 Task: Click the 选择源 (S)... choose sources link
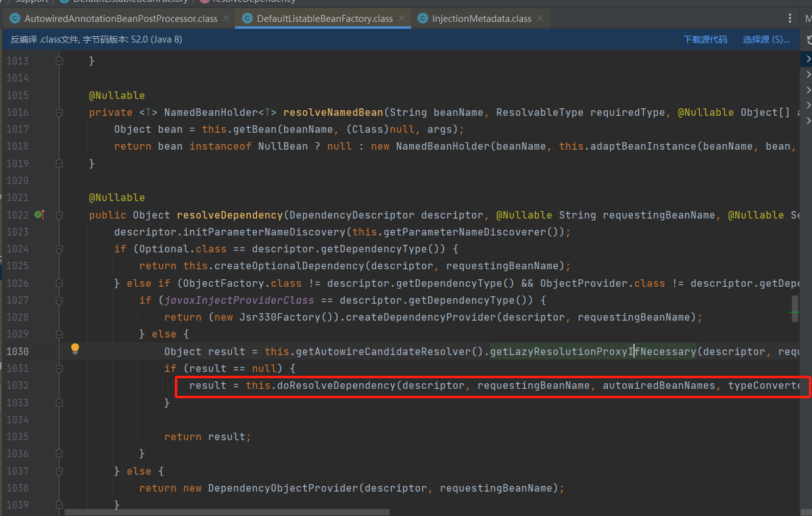point(766,39)
